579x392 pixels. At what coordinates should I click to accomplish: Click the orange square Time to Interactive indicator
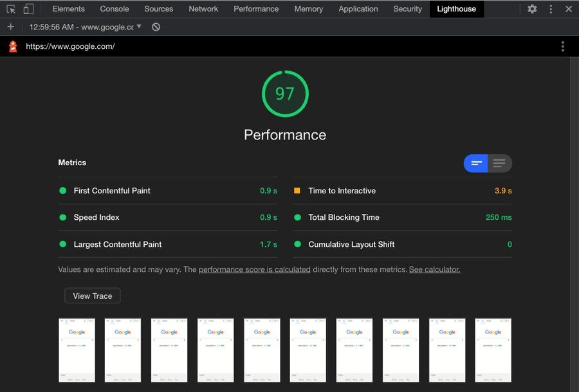[297, 191]
